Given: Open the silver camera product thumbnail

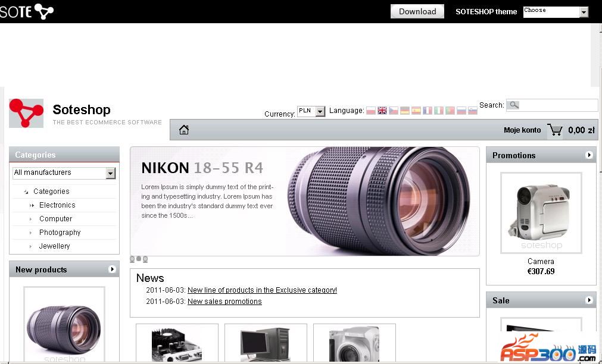Looking at the screenshot, I should pos(354,343).
